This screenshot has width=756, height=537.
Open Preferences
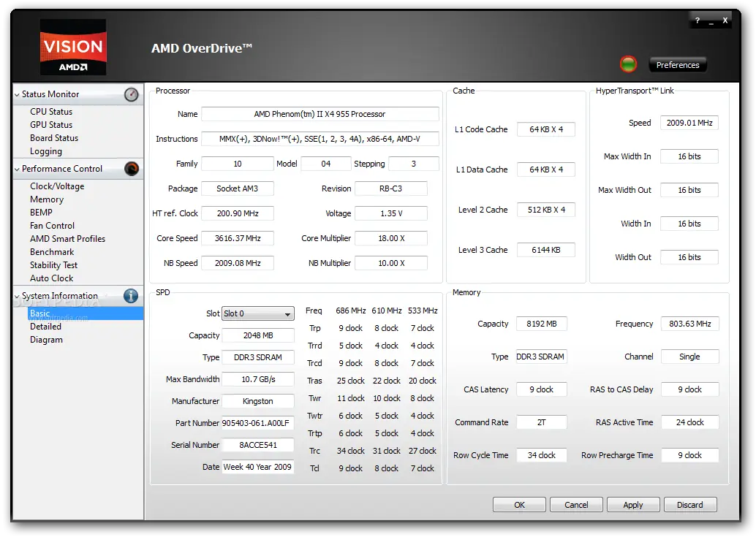[x=678, y=64]
